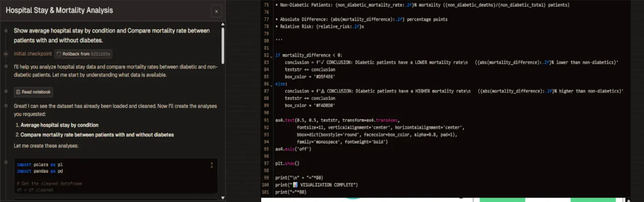Click the Rollback from 9281b95e button
644x202 pixels.
pyautogui.click(x=83, y=54)
